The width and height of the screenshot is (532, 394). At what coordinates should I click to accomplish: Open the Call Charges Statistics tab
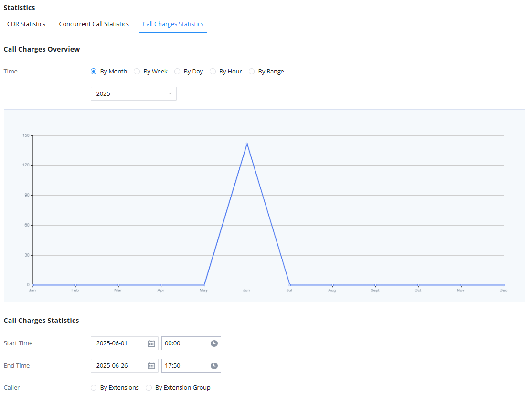point(173,24)
